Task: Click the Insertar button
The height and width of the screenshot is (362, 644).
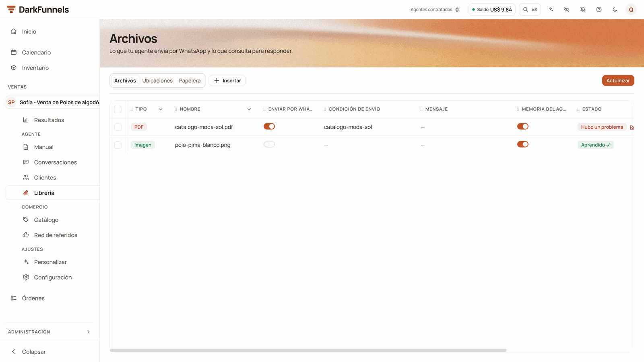Action: click(x=227, y=80)
